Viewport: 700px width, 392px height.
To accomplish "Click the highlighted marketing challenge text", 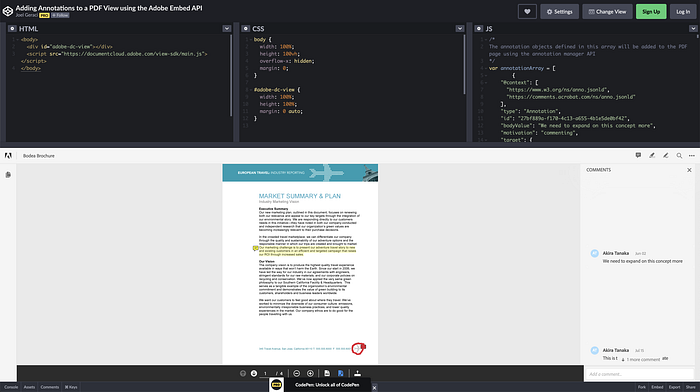I will [308, 251].
